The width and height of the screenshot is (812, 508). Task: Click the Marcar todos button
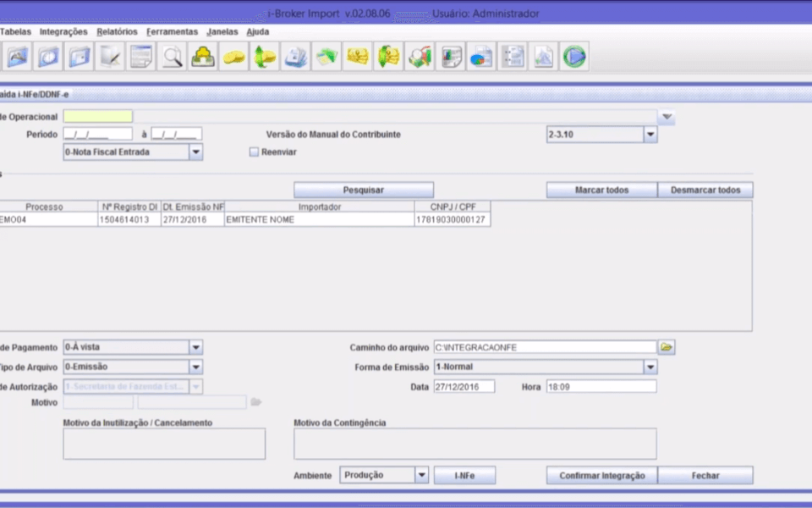[x=601, y=190]
